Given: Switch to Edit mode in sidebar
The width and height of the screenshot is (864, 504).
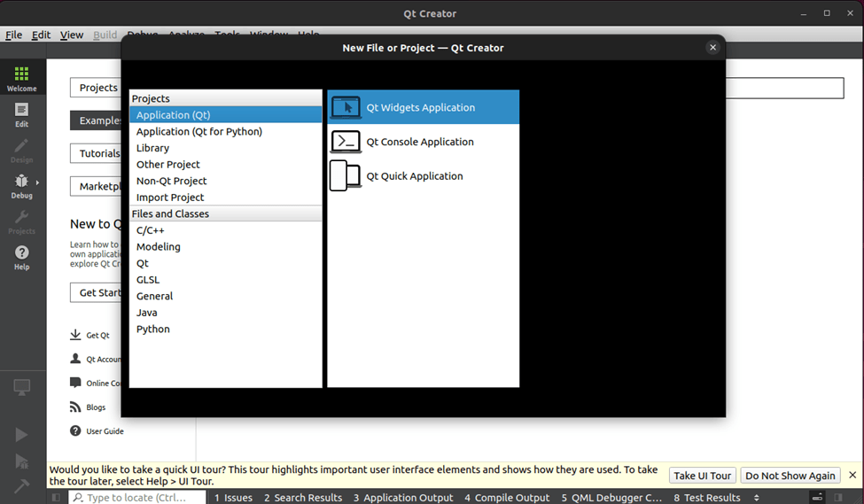Looking at the screenshot, I should 22,114.
